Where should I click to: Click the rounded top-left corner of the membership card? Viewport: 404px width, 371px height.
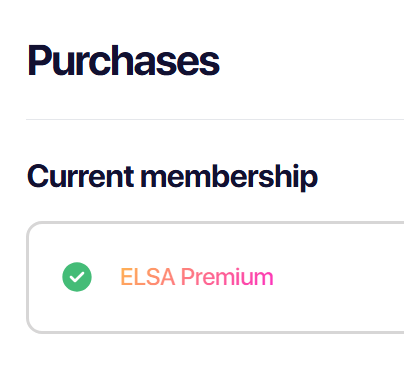33,228
